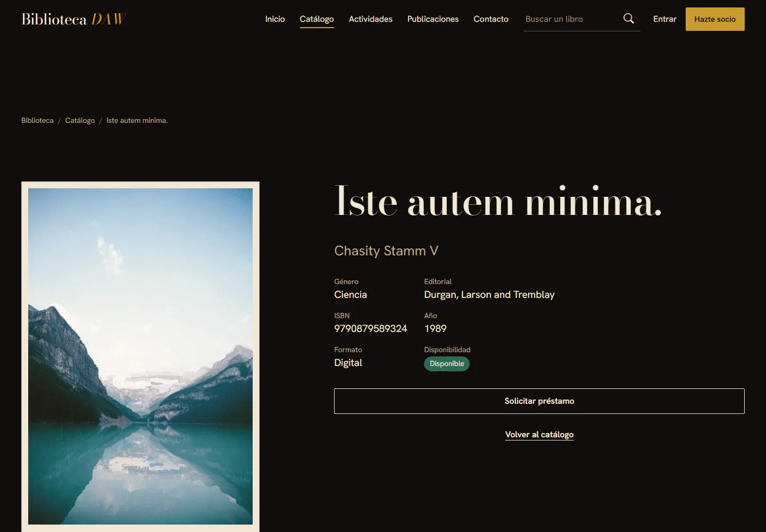Go to the Inicio menu item

[275, 19]
